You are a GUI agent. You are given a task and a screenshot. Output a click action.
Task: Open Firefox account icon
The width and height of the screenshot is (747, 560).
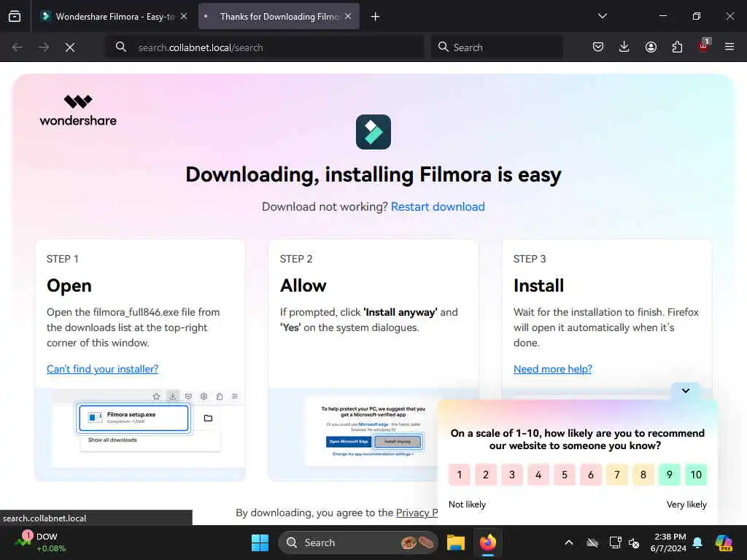651,47
